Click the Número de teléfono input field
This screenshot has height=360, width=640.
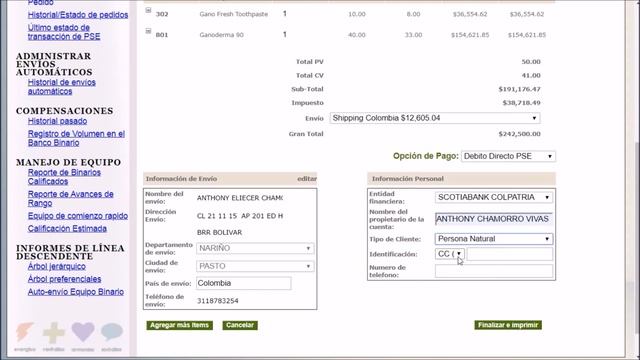(494, 271)
